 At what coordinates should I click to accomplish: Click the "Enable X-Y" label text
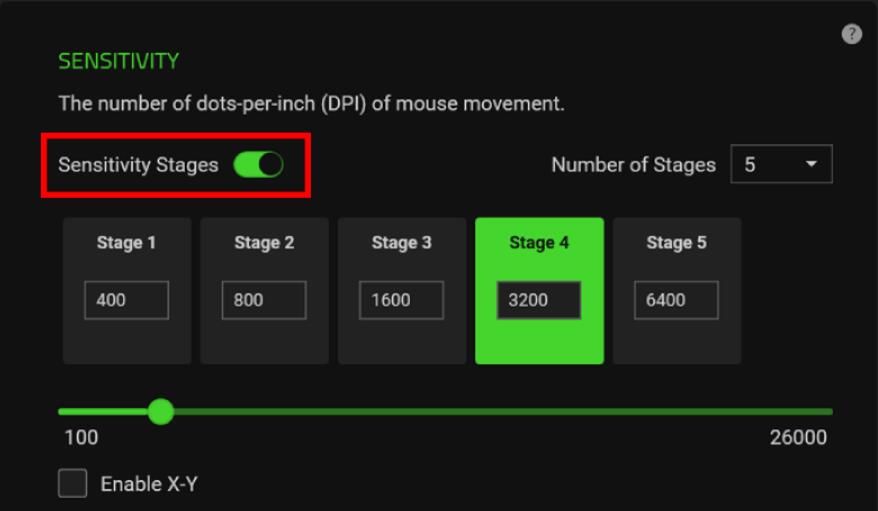coord(149,485)
